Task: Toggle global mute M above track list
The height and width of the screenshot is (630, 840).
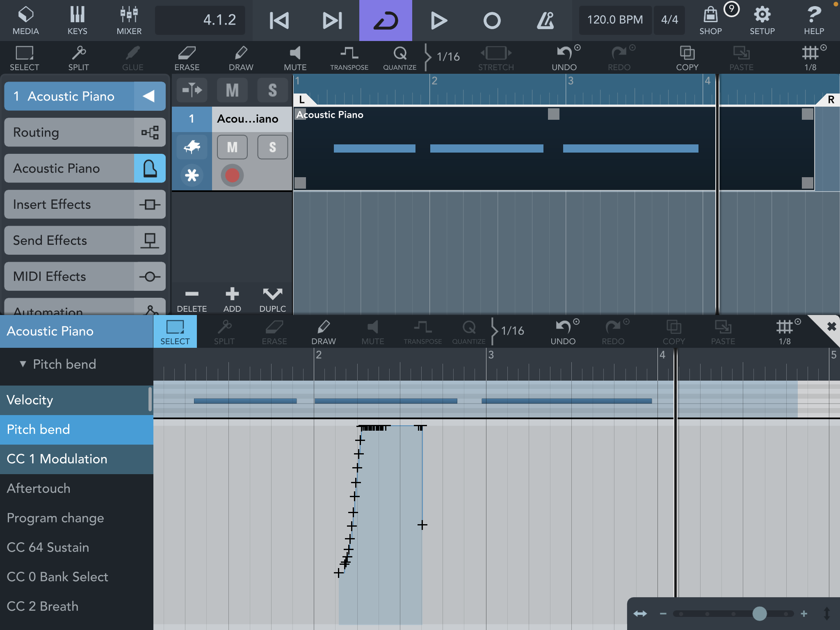Action: [x=232, y=90]
